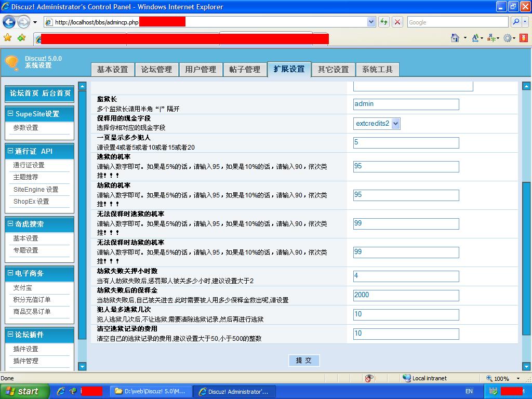Click the 提交 submit button
Viewport: 532px width, 399px height.
pos(303,361)
